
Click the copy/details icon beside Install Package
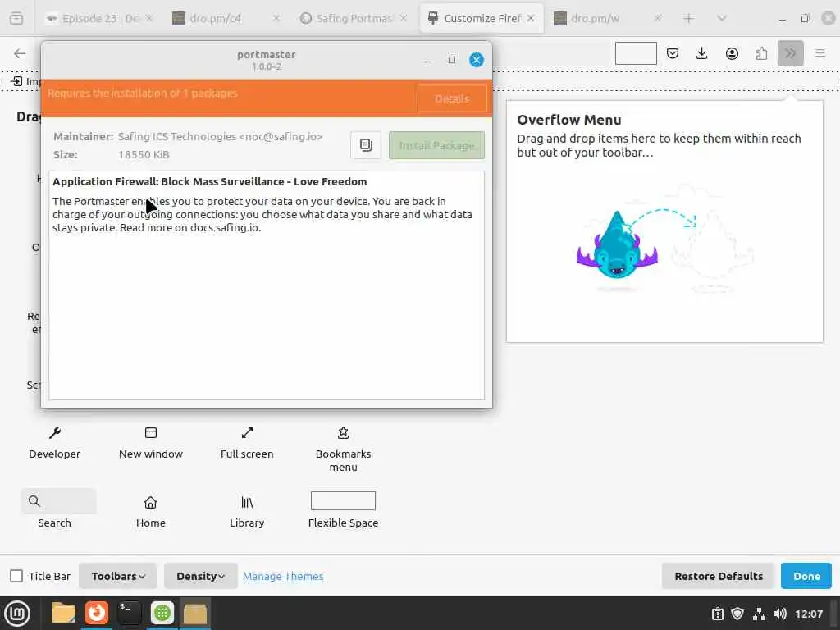(x=366, y=145)
